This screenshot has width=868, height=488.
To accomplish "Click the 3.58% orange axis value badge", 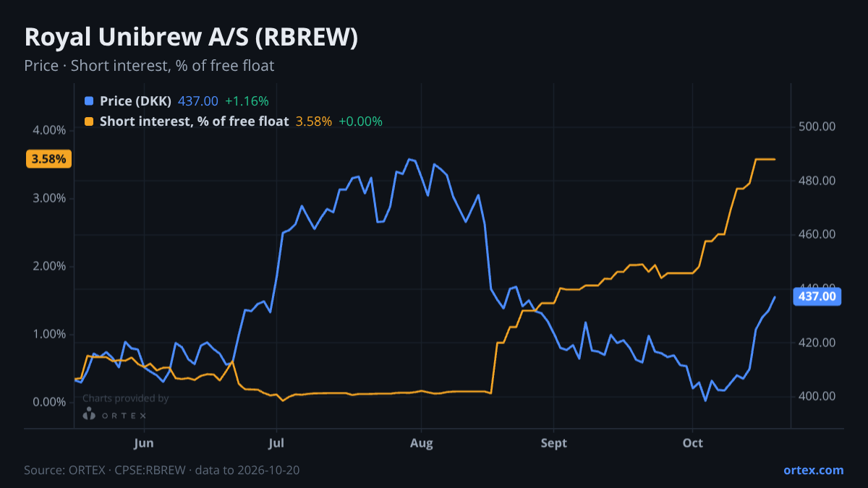I will pos(49,158).
